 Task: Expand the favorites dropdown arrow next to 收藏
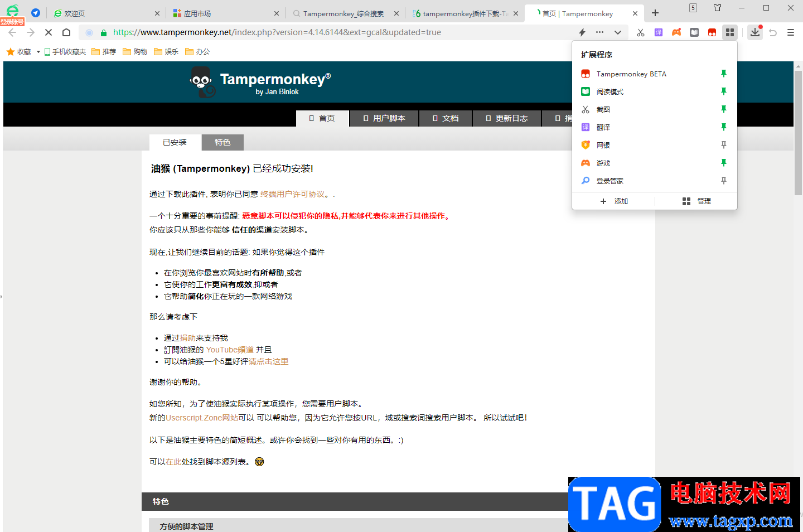38,52
